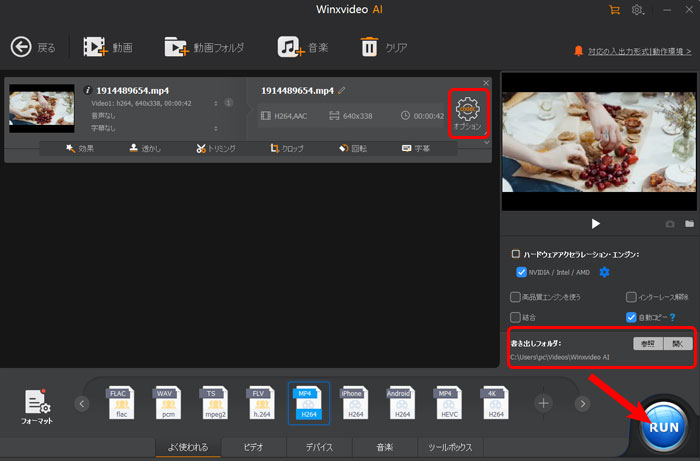Click 参照 to browse output folder
The width and height of the screenshot is (700, 461).
pos(648,343)
